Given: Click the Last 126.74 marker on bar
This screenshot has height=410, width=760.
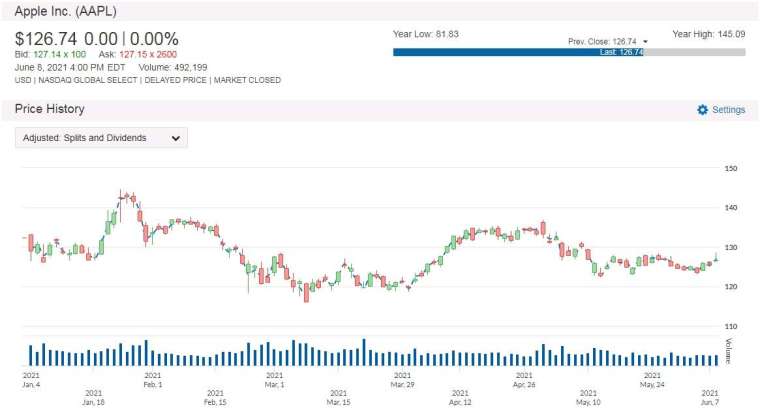Looking at the screenshot, I should point(621,52).
